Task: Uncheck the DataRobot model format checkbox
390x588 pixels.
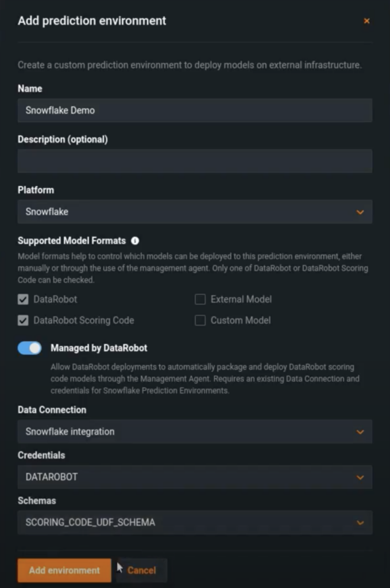Action: (x=24, y=299)
